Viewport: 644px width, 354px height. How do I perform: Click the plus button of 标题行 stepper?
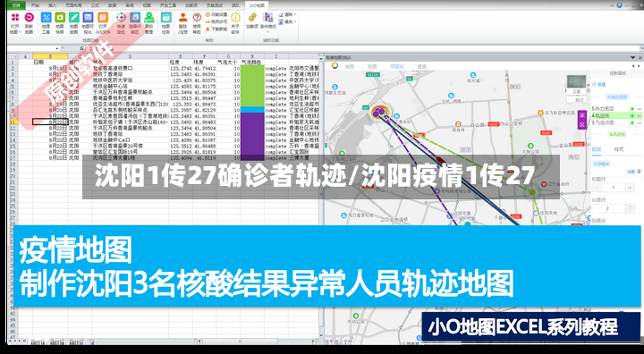coord(631,187)
